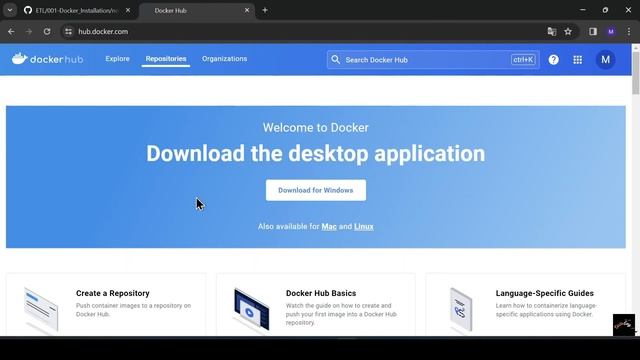Viewport: 640px width, 360px height.
Task: Open the apps grid menu
Action: pyautogui.click(x=578, y=60)
